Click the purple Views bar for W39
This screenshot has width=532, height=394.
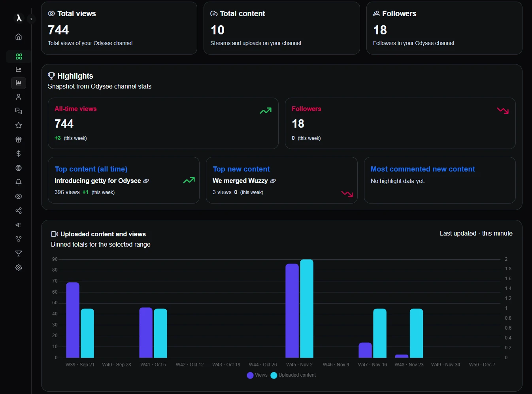pyautogui.click(x=73, y=320)
